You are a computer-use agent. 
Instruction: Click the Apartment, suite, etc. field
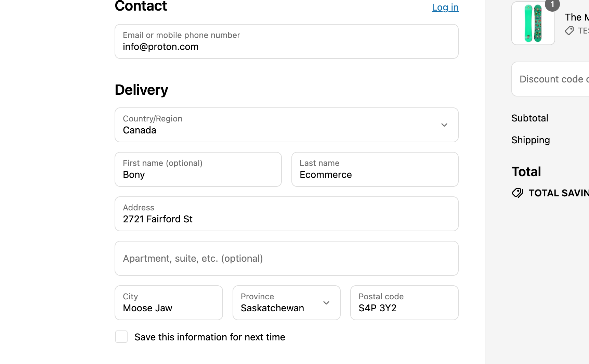click(x=286, y=259)
